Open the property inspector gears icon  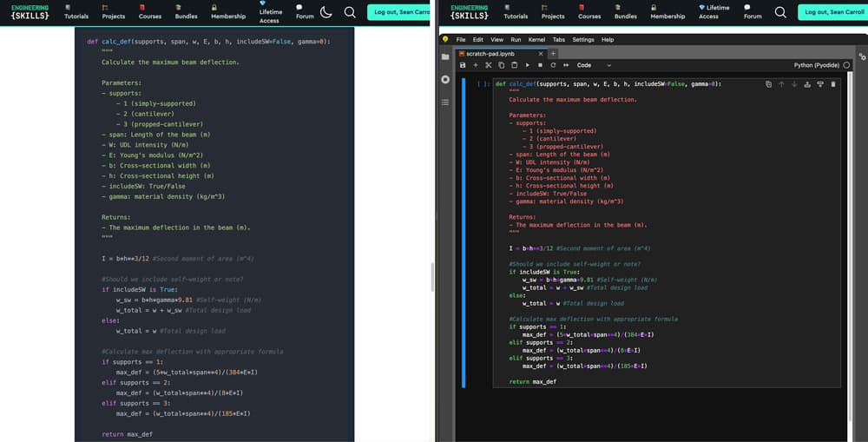point(861,57)
